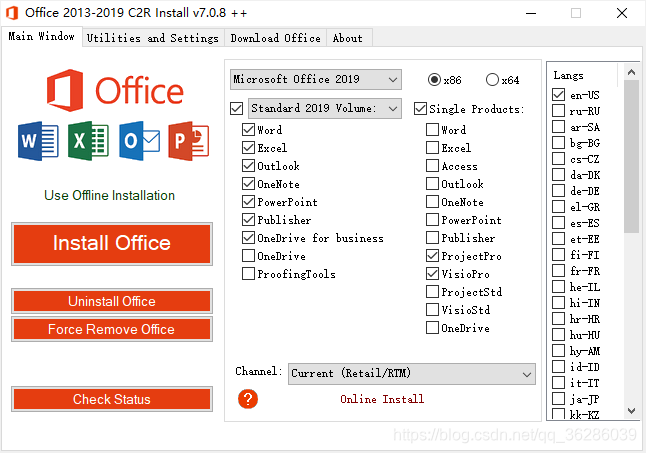Check the ProjectStd checkbox
Screen dimensions: 646x453
(x=432, y=292)
